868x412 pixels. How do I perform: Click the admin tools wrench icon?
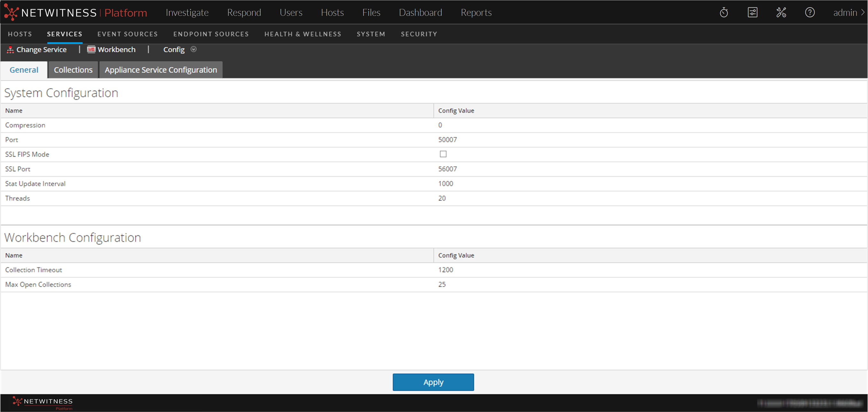781,12
